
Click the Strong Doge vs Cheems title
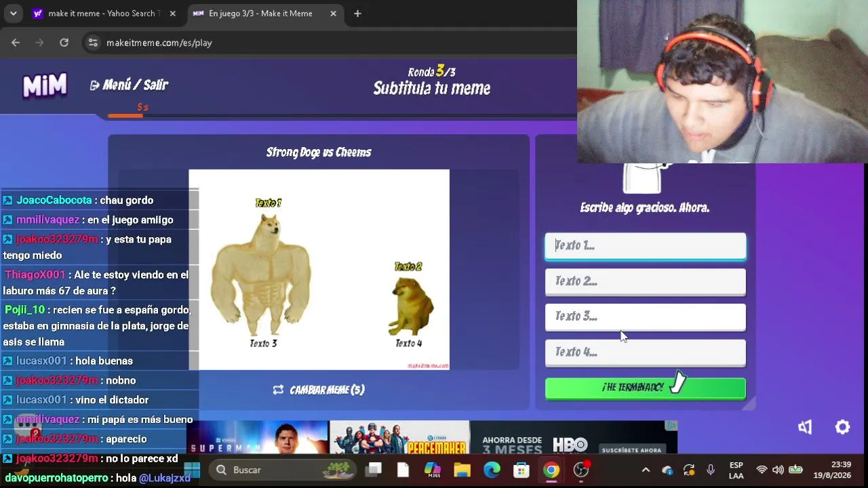pos(319,152)
